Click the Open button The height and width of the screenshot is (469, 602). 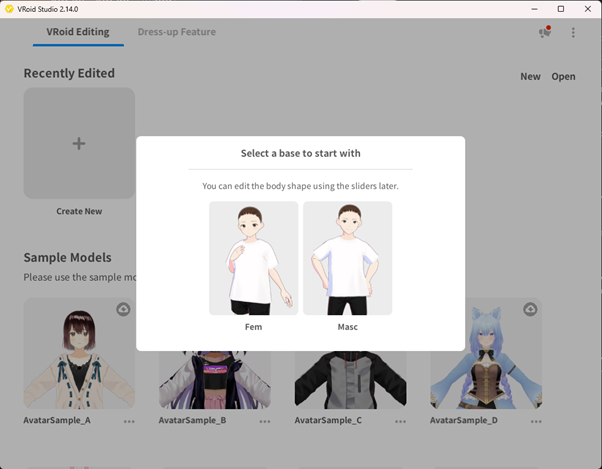point(563,76)
